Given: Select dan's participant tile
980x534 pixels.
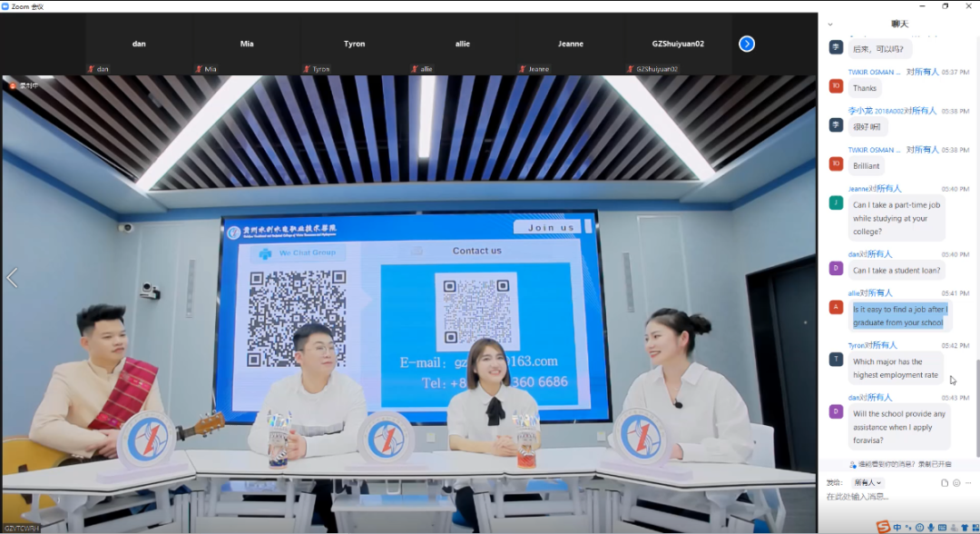Looking at the screenshot, I should pyautogui.click(x=139, y=44).
